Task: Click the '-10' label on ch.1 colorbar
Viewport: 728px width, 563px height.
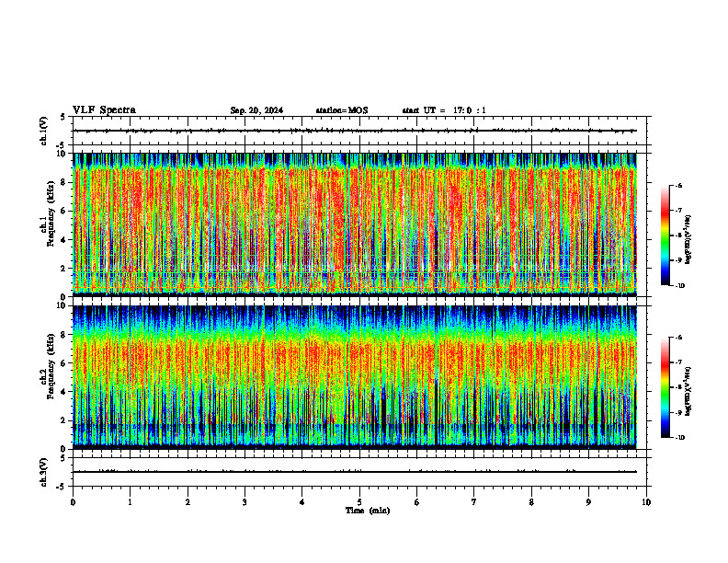Action: 679,286
